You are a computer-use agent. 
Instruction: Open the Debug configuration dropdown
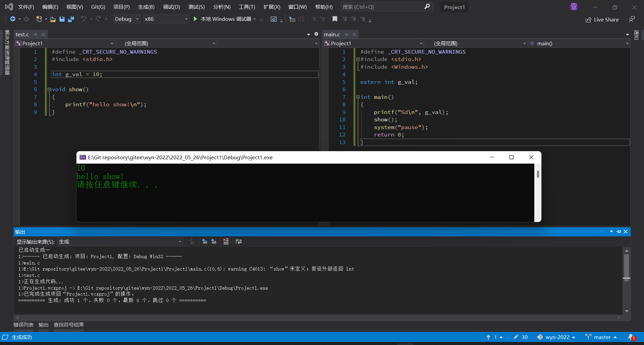[126, 19]
